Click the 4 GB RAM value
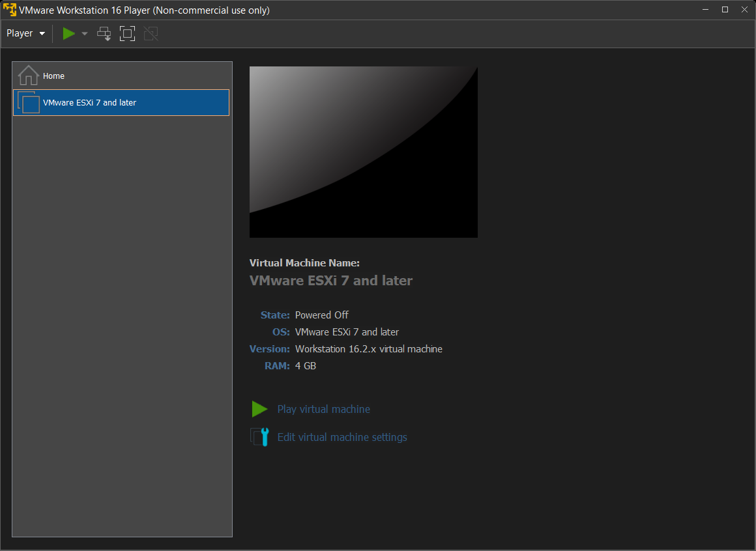Screen dimensions: 756x551 pos(306,365)
